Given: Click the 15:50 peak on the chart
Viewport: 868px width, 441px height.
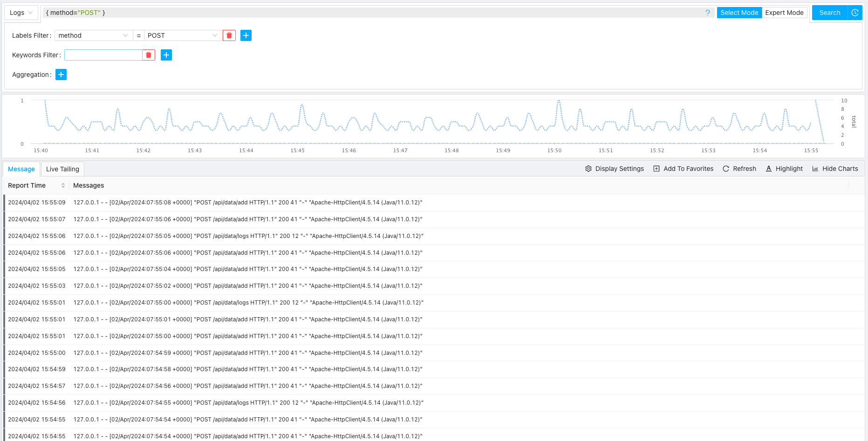Looking at the screenshot, I should pyautogui.click(x=558, y=101).
